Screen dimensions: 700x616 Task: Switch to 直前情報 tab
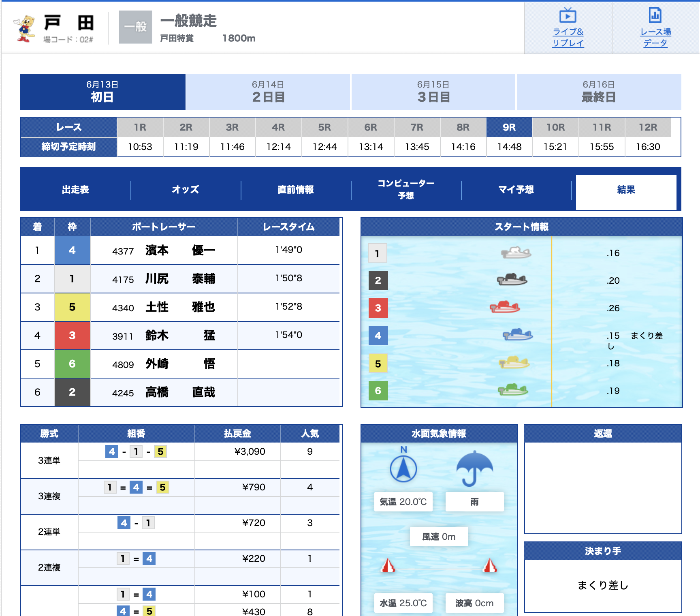(296, 190)
